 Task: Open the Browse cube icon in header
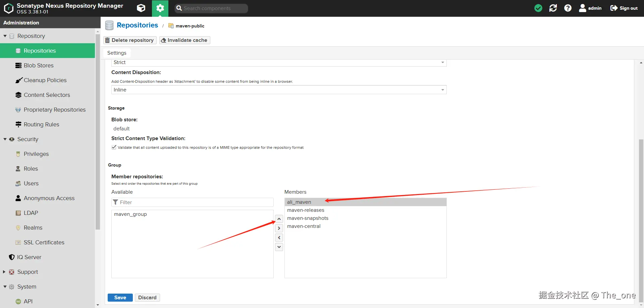point(141,8)
